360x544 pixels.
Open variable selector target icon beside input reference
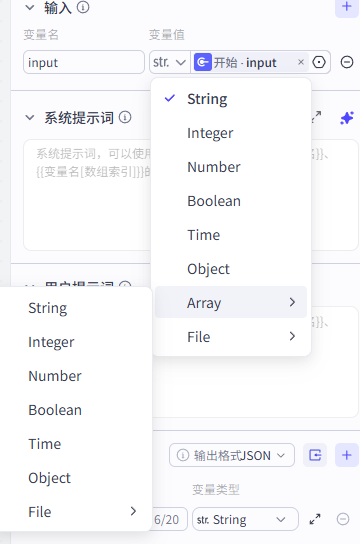[319, 62]
